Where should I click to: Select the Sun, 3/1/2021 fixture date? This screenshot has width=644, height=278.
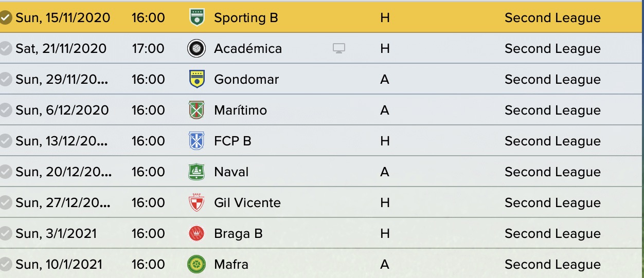point(56,234)
